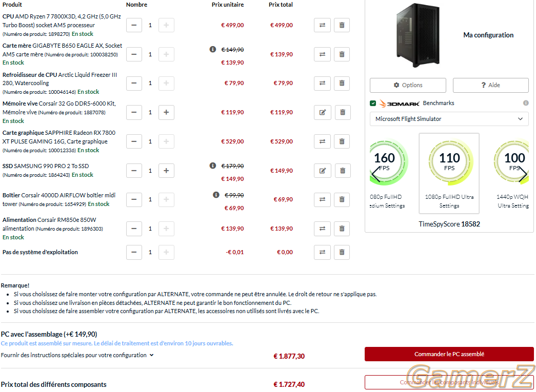Screen dimensions: 536x392
Task: Click the components total € 1.727,40
Action: [289, 385]
